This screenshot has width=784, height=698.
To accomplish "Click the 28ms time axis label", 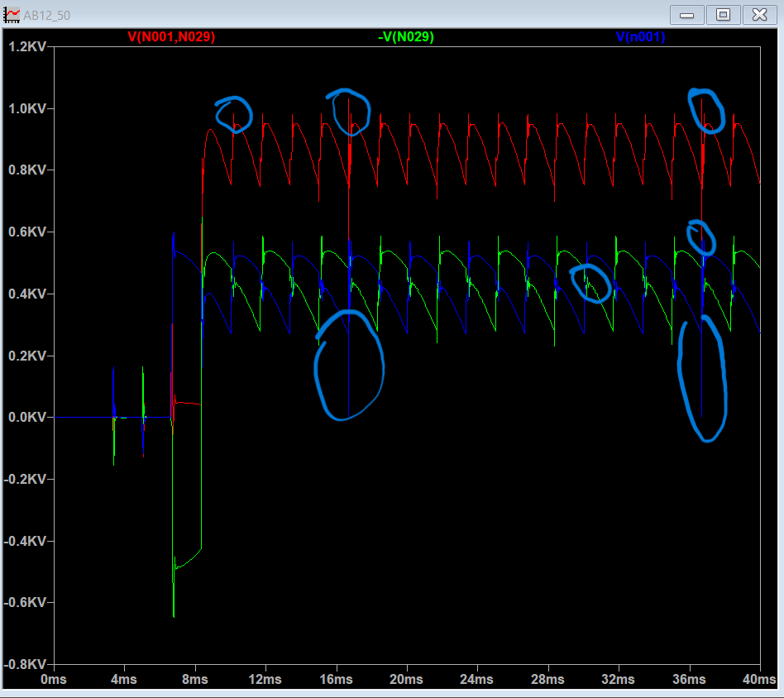I will click(548, 680).
